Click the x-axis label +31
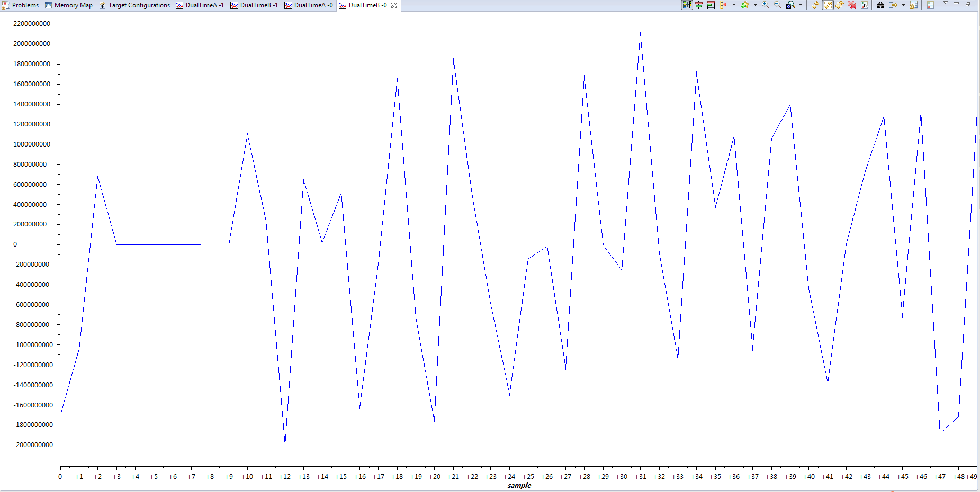Viewport: 980px width, 492px height. coord(641,477)
